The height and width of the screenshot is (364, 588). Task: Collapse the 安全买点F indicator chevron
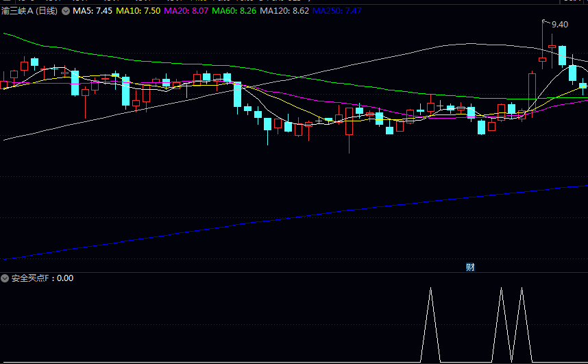coord(5,278)
